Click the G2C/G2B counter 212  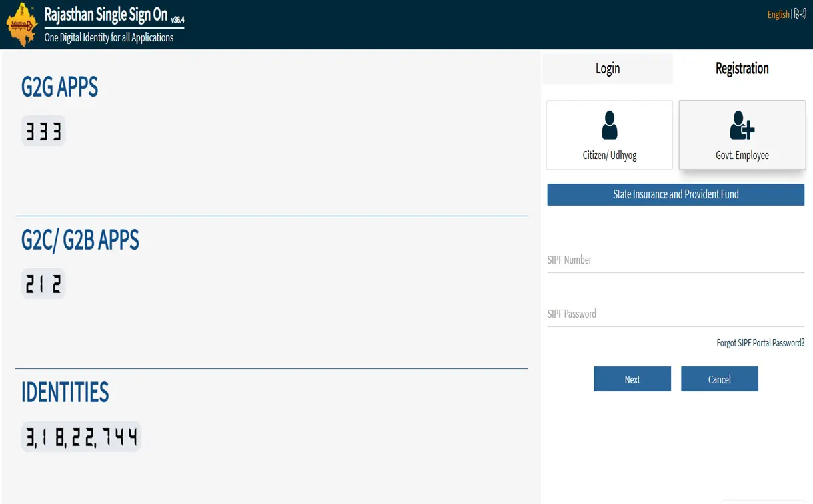pyautogui.click(x=43, y=284)
